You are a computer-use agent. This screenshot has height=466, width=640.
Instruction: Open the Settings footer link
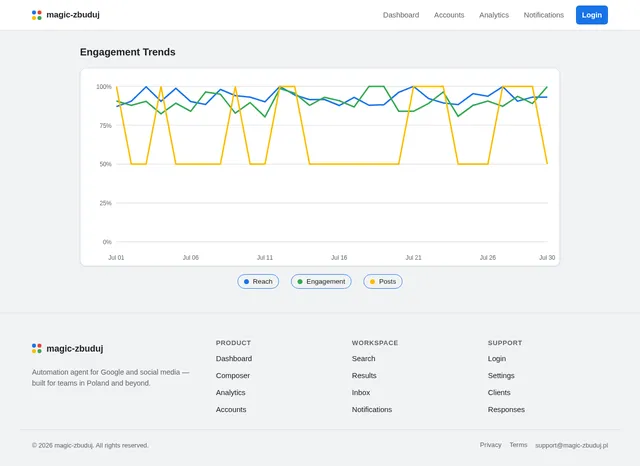click(x=501, y=375)
